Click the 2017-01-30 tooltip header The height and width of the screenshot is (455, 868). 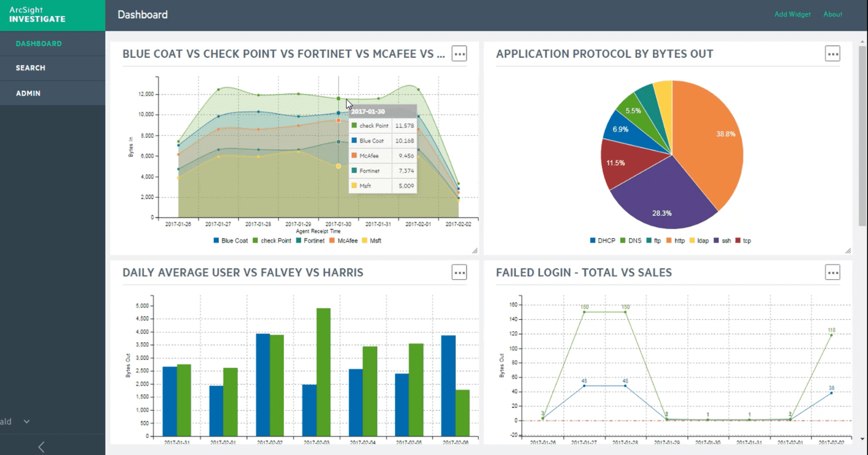383,111
